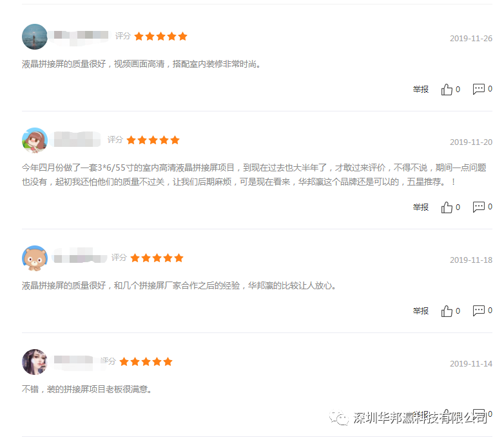Open comments on the 2019-11-14 review
The width and height of the screenshot is (504, 440).
pyautogui.click(x=480, y=414)
